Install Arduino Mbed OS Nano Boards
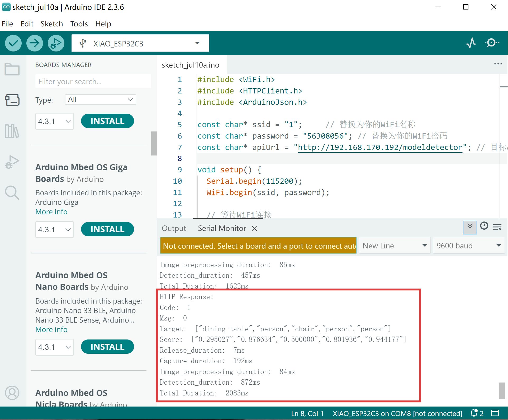This screenshot has height=420, width=508. pos(107,347)
